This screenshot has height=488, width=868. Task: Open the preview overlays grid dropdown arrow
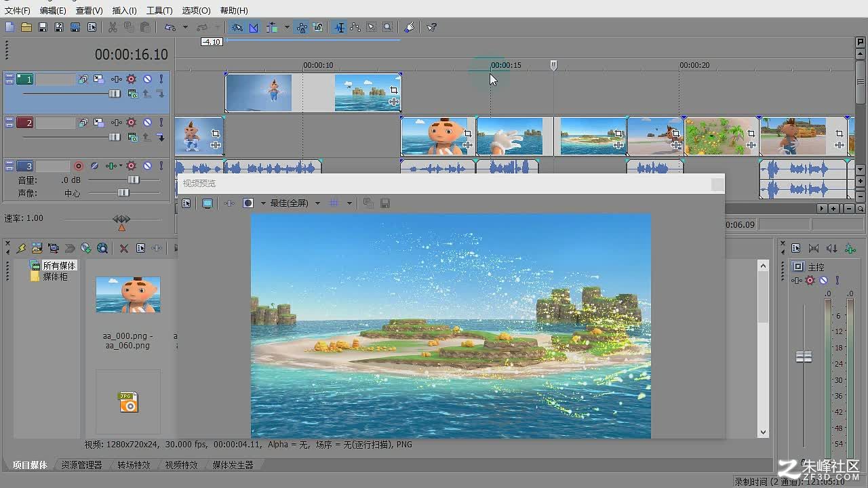click(349, 203)
